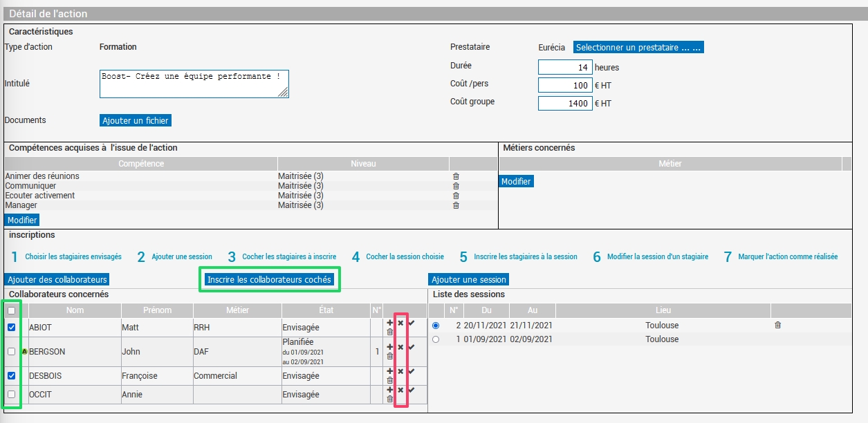This screenshot has height=423, width=868.
Task: Click the trash icon in ABIOT row
Action: (389, 332)
